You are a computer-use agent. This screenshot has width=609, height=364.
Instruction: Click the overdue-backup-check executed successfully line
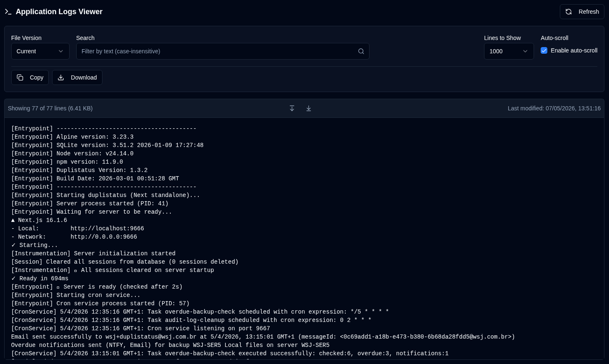point(230,353)
